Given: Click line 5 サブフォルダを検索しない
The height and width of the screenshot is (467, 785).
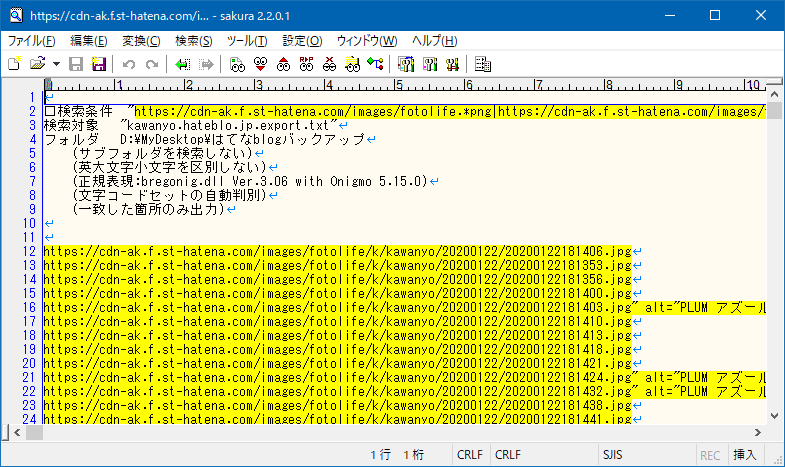Looking at the screenshot, I should 162,154.
